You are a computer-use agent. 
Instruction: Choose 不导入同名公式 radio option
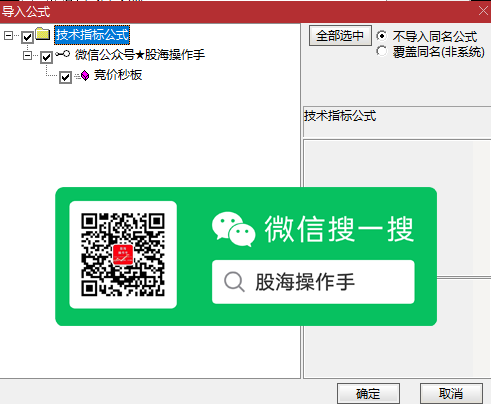382,35
